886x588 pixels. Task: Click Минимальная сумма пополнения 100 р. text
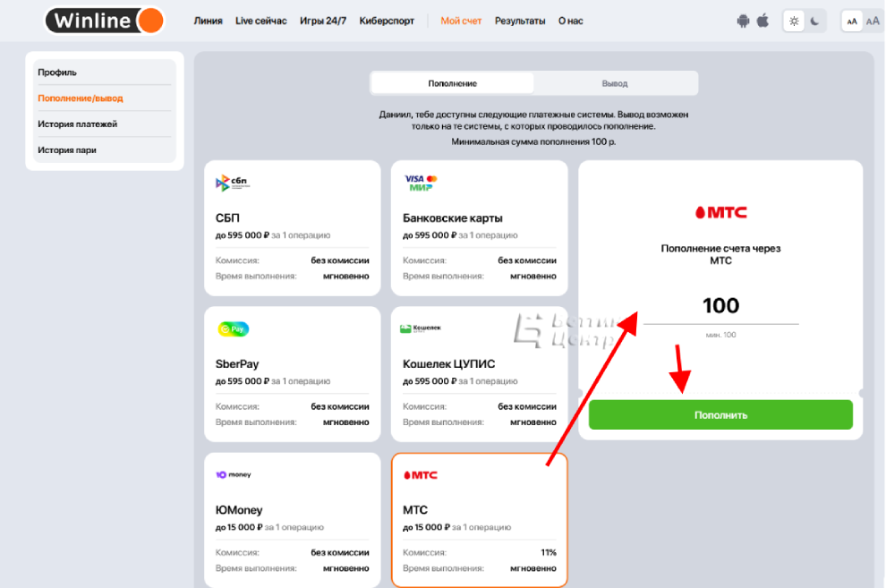point(533,141)
